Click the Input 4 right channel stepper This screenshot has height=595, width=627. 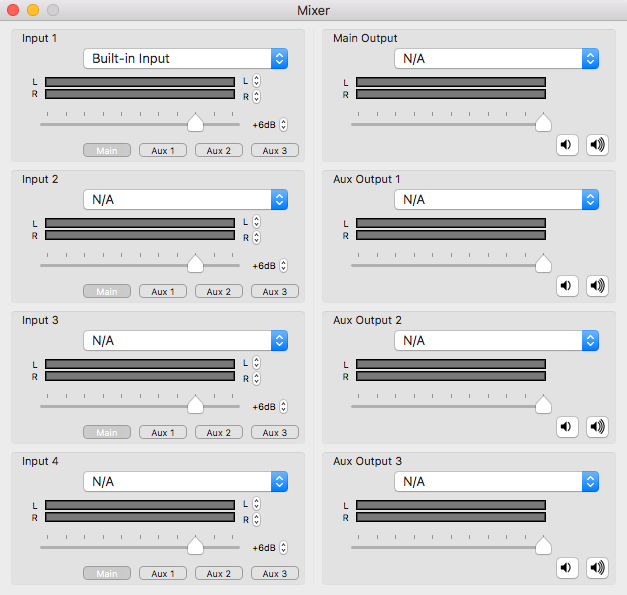point(257,519)
